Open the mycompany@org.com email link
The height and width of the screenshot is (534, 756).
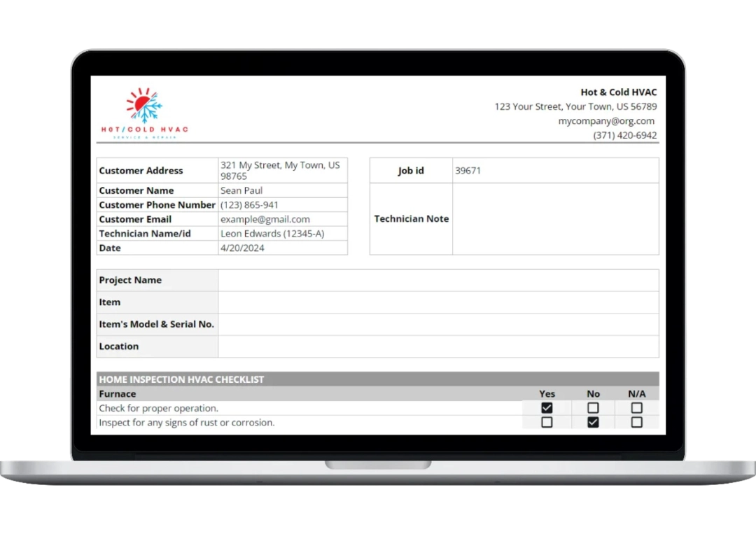click(606, 120)
